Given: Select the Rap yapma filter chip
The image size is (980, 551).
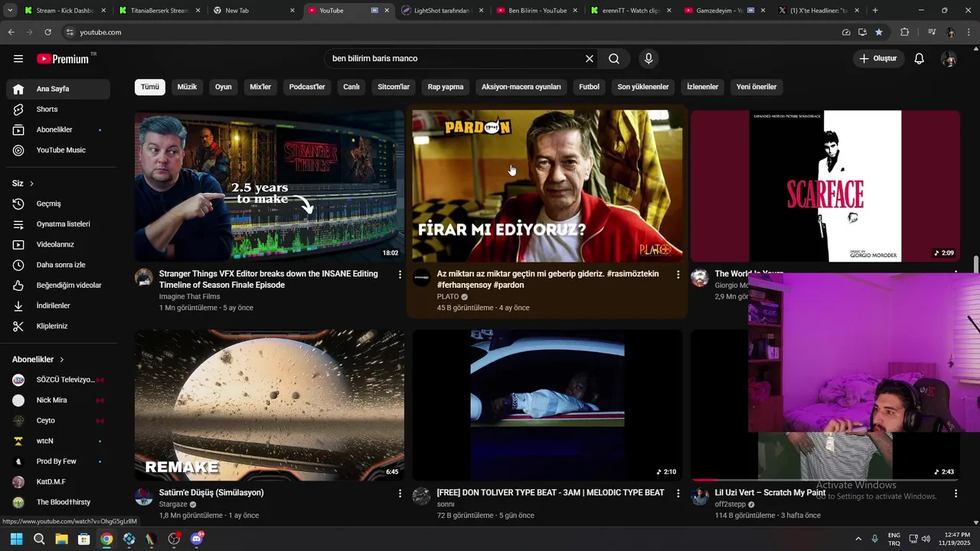Looking at the screenshot, I should pyautogui.click(x=446, y=87).
